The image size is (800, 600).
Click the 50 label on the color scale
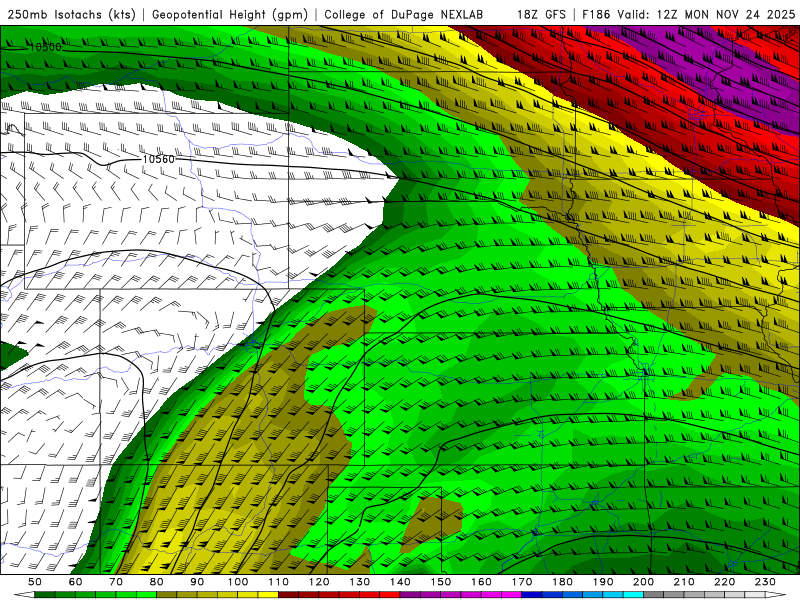[x=35, y=582]
